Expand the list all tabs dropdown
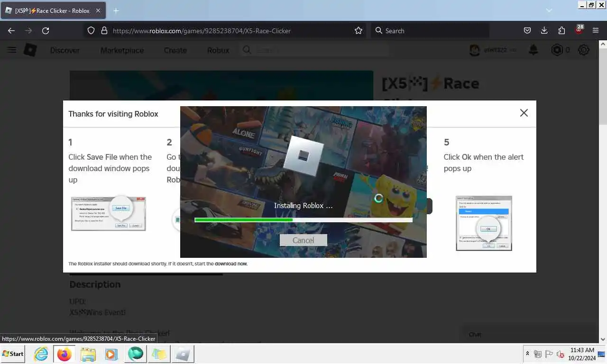The height and width of the screenshot is (364, 607). pyautogui.click(x=549, y=10)
